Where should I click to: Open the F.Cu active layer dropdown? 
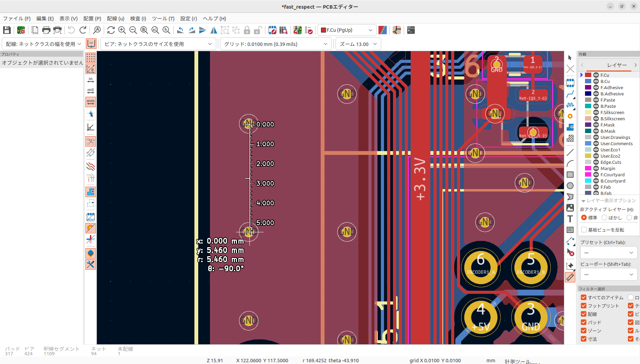click(347, 30)
